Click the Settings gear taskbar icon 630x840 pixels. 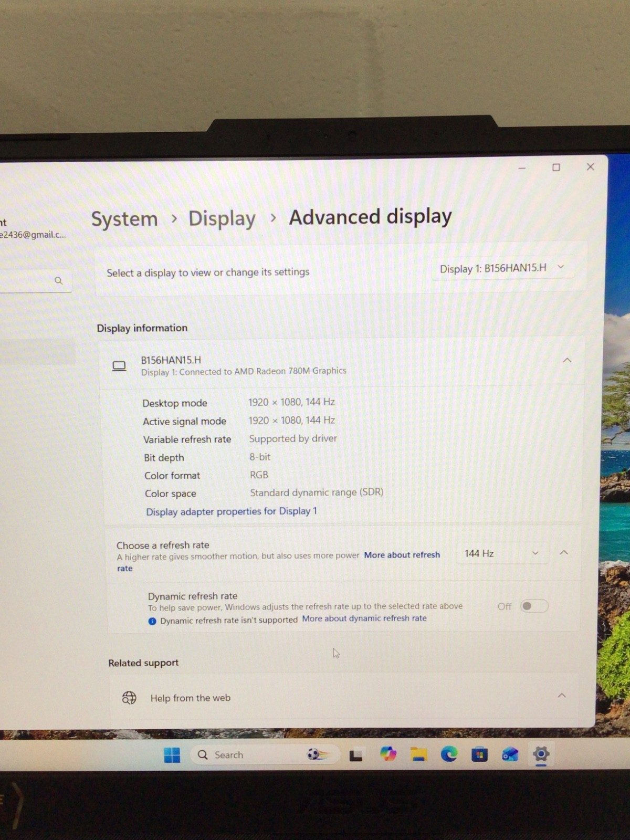541,754
